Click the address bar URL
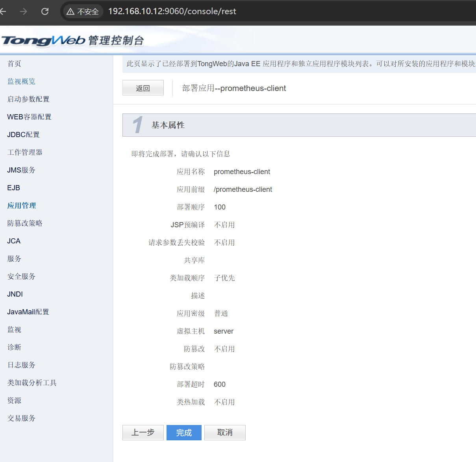This screenshot has height=462, width=476. [x=172, y=11]
